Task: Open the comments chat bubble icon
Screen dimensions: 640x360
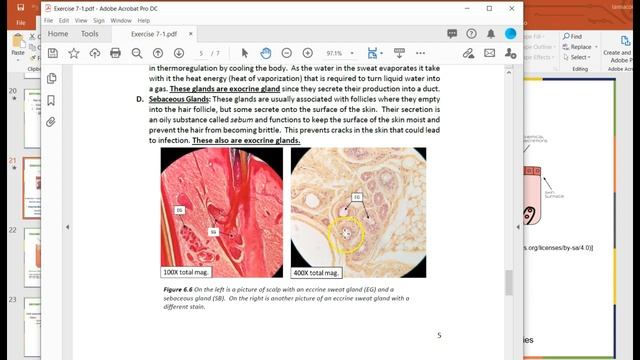Action: click(452, 34)
